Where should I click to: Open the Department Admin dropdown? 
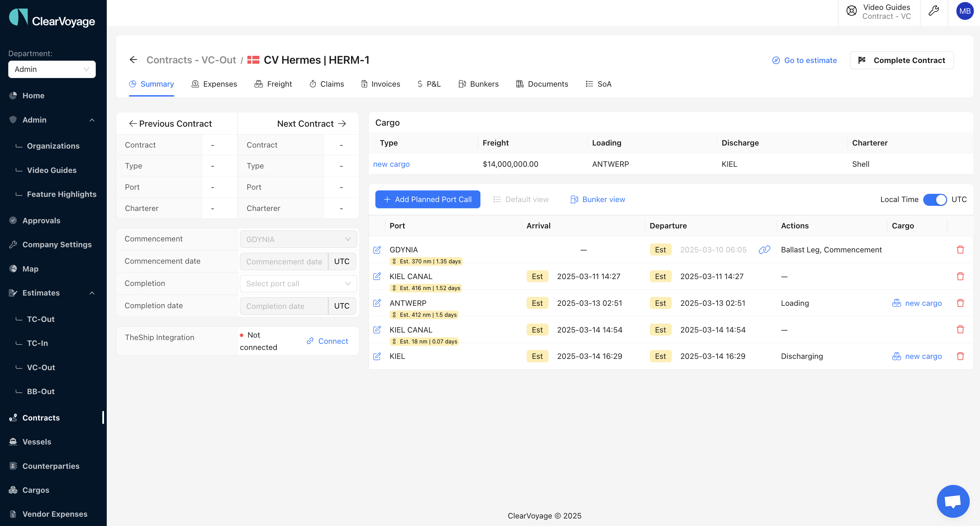[x=52, y=69]
